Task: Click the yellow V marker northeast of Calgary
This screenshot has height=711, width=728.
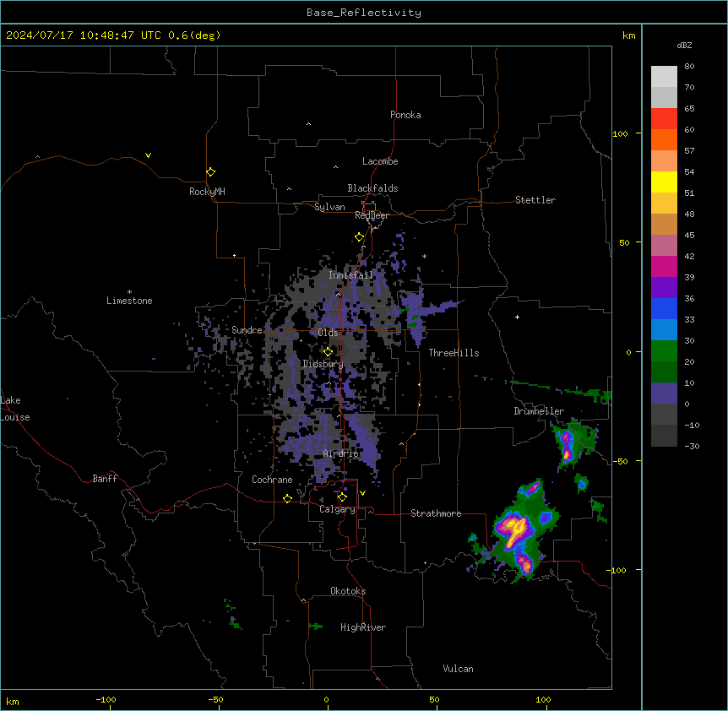Action: [362, 493]
